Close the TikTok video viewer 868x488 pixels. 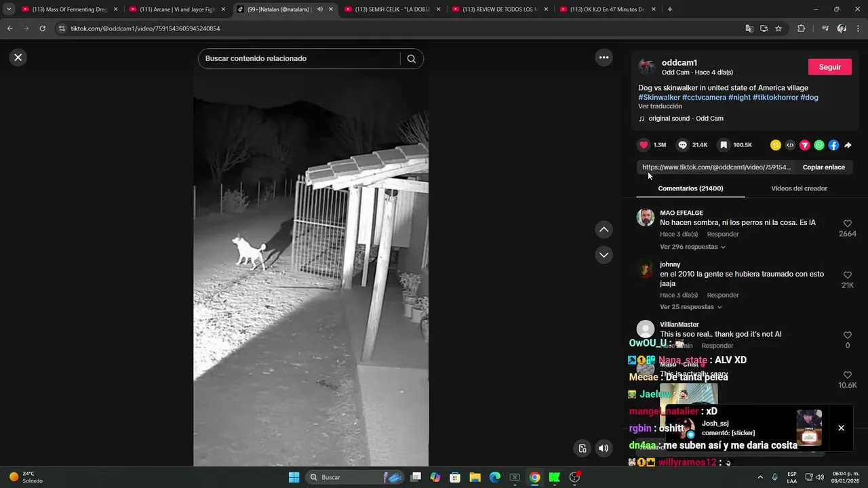click(x=18, y=58)
